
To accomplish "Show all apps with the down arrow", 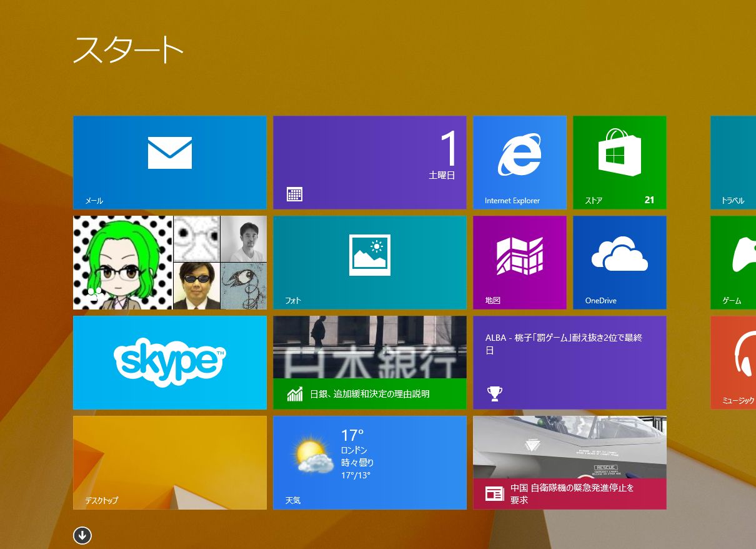I will [82, 535].
